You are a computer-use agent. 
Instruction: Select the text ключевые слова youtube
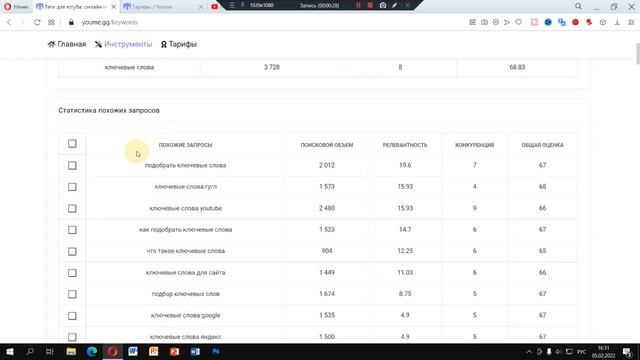pyautogui.click(x=185, y=208)
